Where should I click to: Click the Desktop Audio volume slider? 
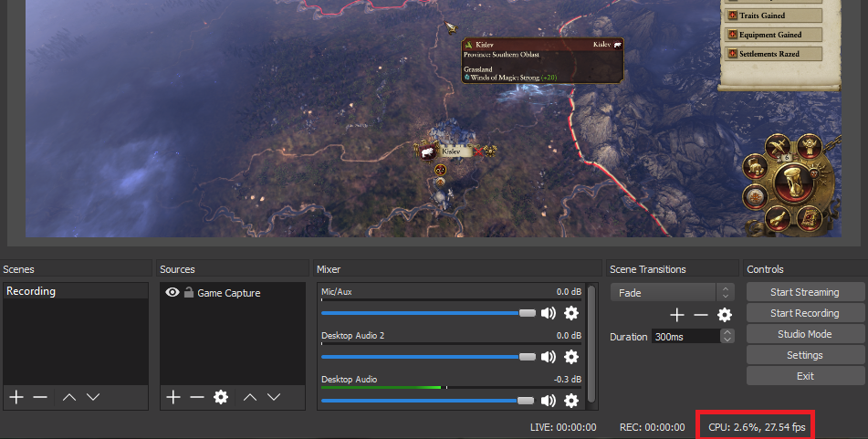click(x=428, y=401)
